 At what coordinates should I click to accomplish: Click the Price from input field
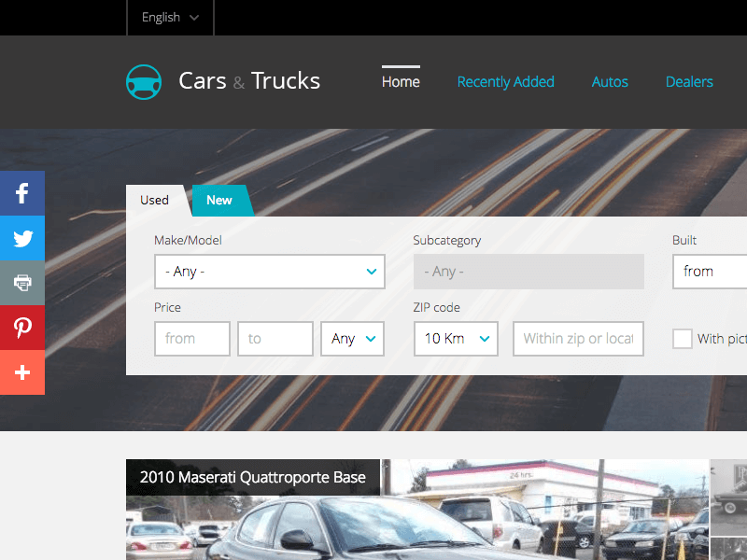pos(192,339)
